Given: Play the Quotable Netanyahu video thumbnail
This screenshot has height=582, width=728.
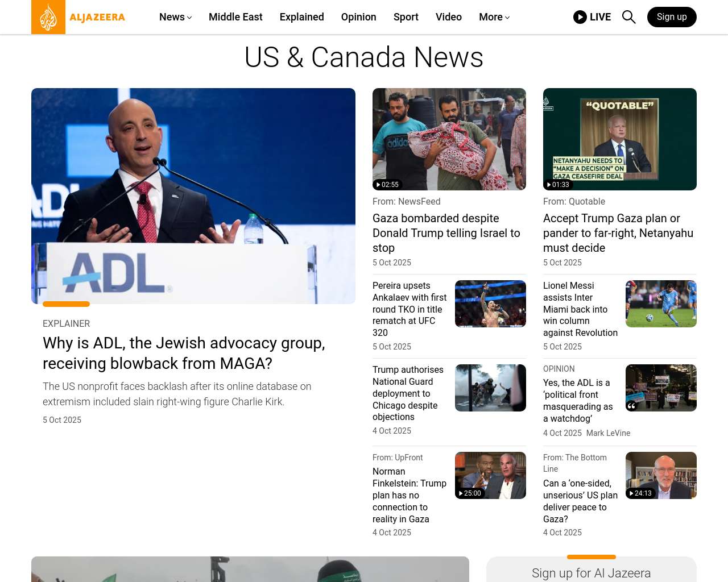Looking at the screenshot, I should pyautogui.click(x=620, y=139).
